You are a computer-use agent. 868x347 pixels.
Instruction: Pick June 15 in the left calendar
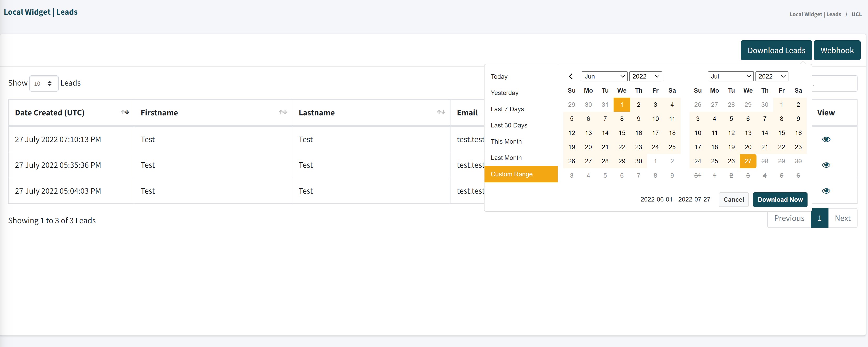click(x=622, y=133)
